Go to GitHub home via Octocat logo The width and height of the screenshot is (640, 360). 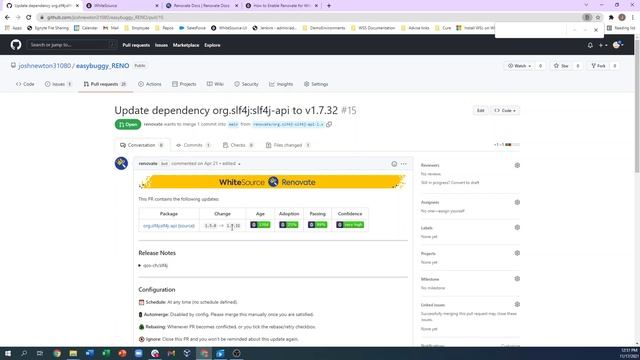pos(16,45)
